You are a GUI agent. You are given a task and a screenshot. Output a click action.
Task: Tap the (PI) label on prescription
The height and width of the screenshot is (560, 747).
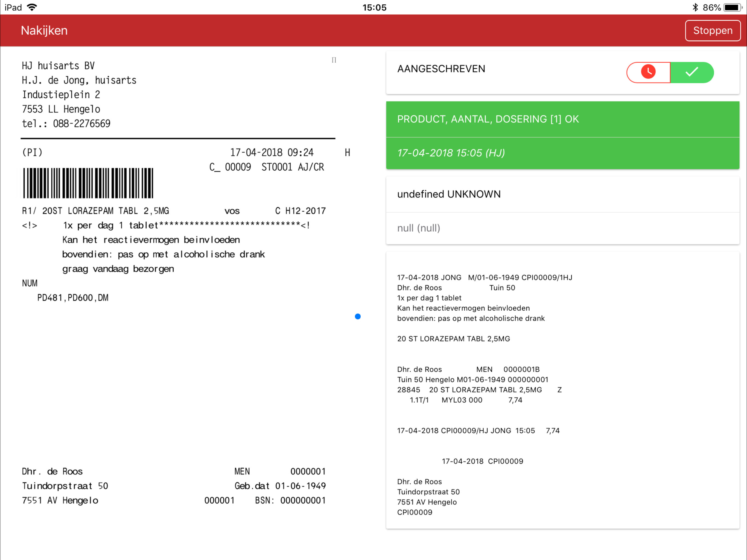[32, 152]
